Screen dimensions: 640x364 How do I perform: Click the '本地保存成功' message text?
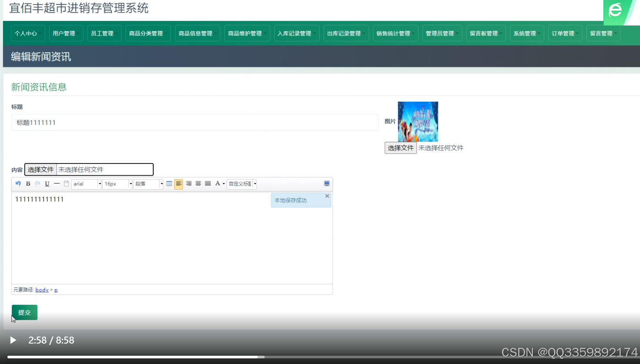tap(290, 200)
